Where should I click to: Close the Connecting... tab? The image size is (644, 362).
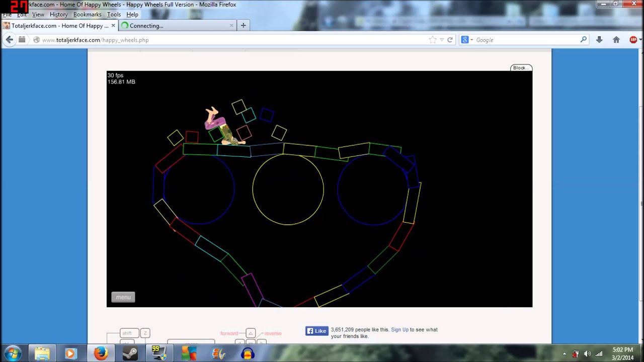231,26
